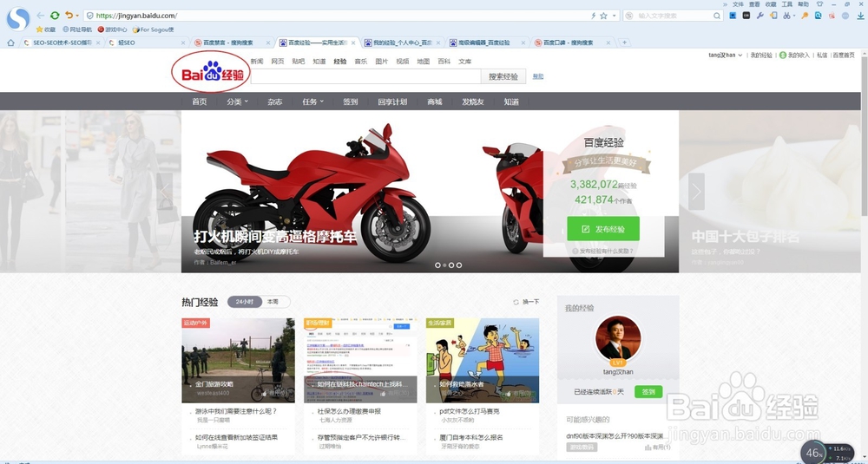Select the first carousel indicator dot
Screen dimensions: 868x464
tap(437, 265)
